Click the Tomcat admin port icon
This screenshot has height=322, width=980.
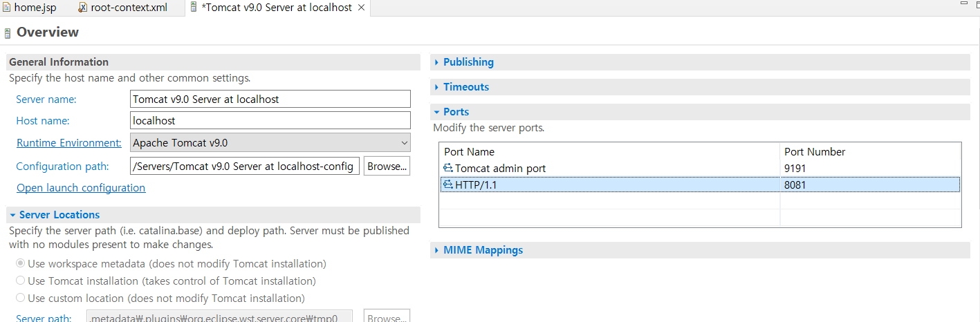448,168
